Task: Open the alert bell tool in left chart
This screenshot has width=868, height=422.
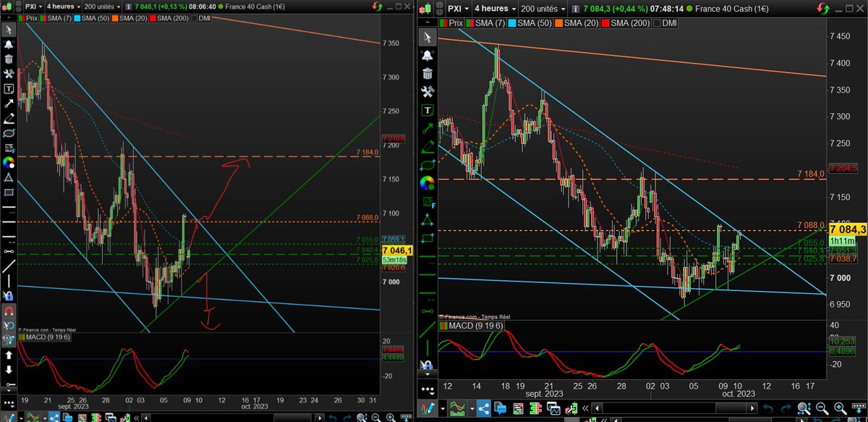Action: point(9,44)
